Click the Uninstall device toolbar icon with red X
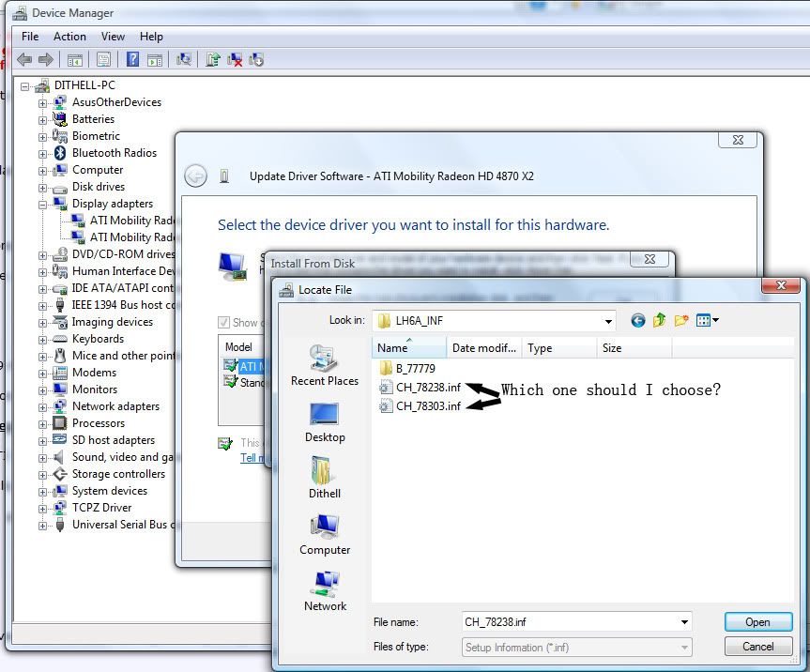 click(x=235, y=60)
